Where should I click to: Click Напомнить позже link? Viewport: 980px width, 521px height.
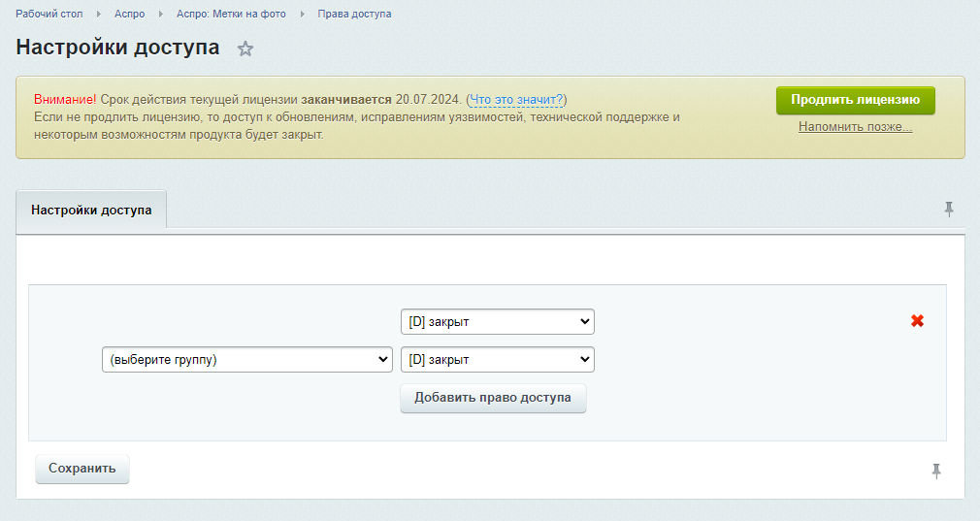[x=855, y=127]
